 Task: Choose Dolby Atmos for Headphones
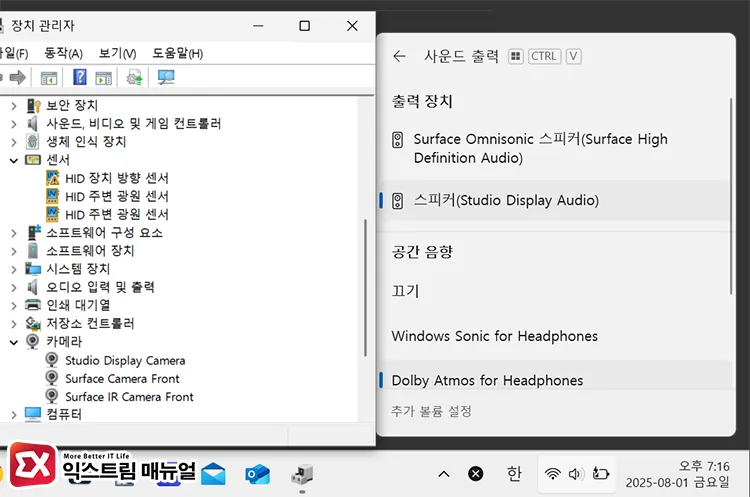pos(555,380)
